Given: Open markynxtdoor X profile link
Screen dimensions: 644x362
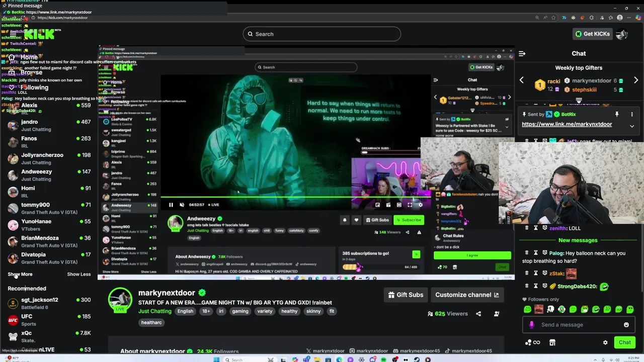Looking at the screenshot, I should click(x=325, y=351).
